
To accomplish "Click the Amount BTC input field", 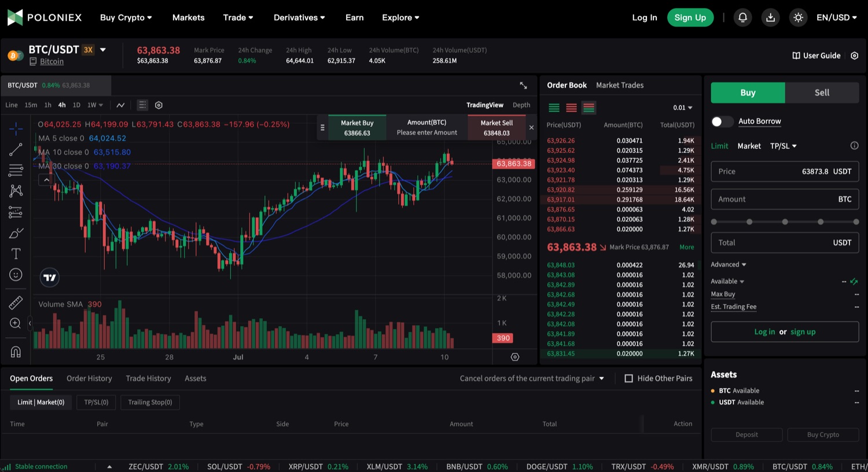I will [x=785, y=199].
